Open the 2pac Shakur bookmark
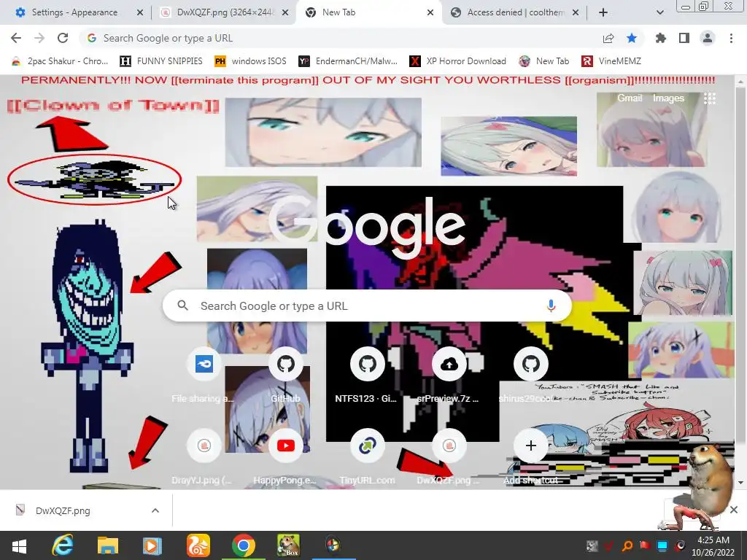This screenshot has height=560, width=747. 60,61
